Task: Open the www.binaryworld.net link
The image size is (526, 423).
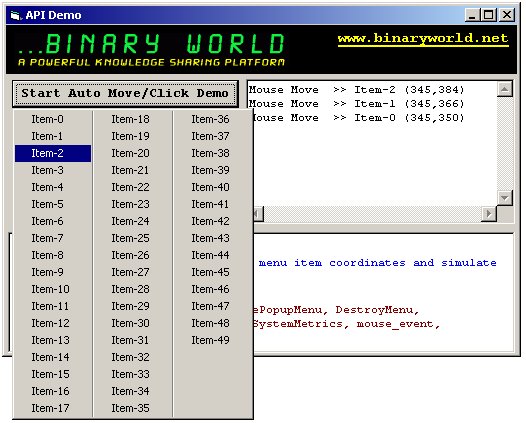Action: point(423,38)
